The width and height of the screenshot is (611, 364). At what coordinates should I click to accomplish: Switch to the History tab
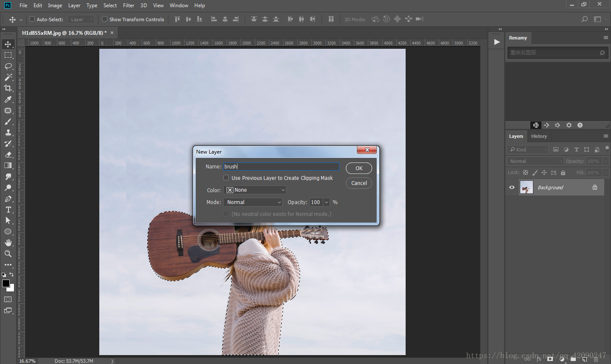tap(539, 136)
